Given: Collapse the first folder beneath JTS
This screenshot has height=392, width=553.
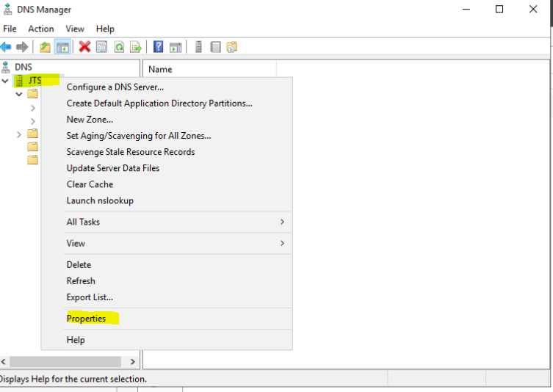Looking at the screenshot, I should [19, 94].
